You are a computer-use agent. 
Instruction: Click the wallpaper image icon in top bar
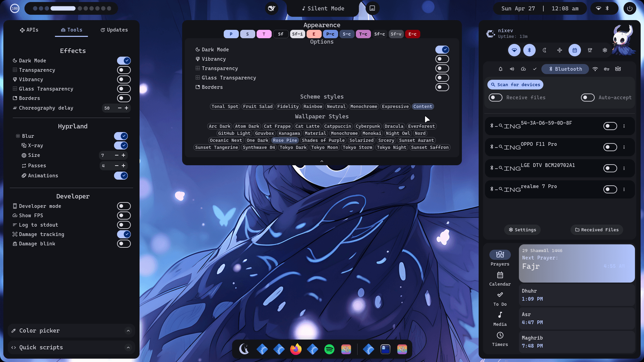372,8
